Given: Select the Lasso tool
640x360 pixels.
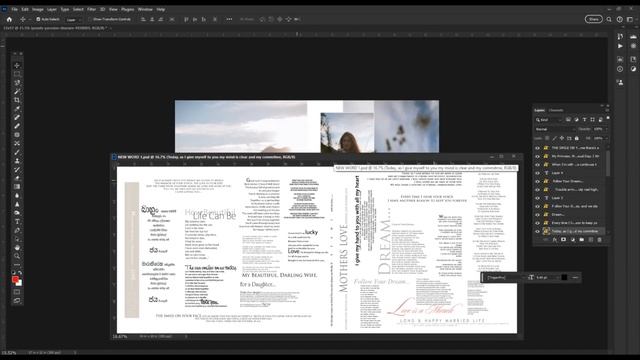Looking at the screenshot, I should point(17,83).
